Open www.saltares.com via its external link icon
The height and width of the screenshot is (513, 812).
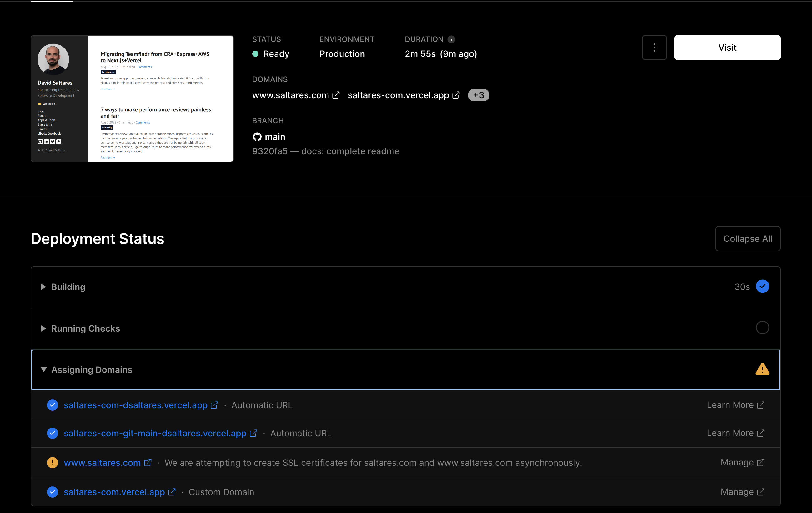pos(336,95)
